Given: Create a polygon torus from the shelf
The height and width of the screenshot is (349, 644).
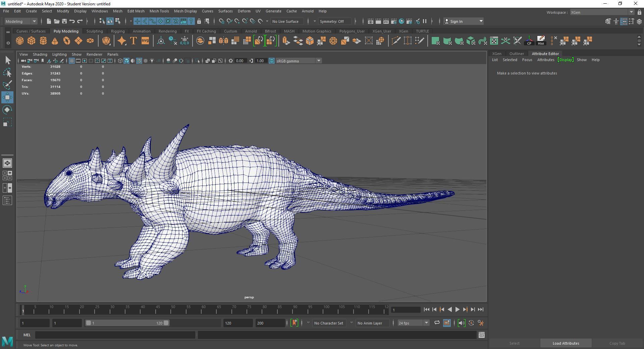Looking at the screenshot, I should pyautogui.click(x=66, y=41).
